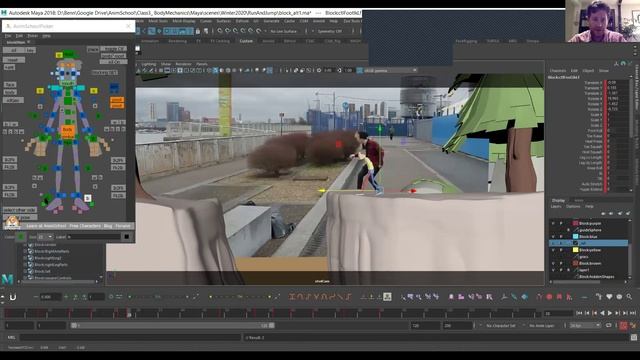
Task: Select the white foot control in the picker
Action: 87,198
